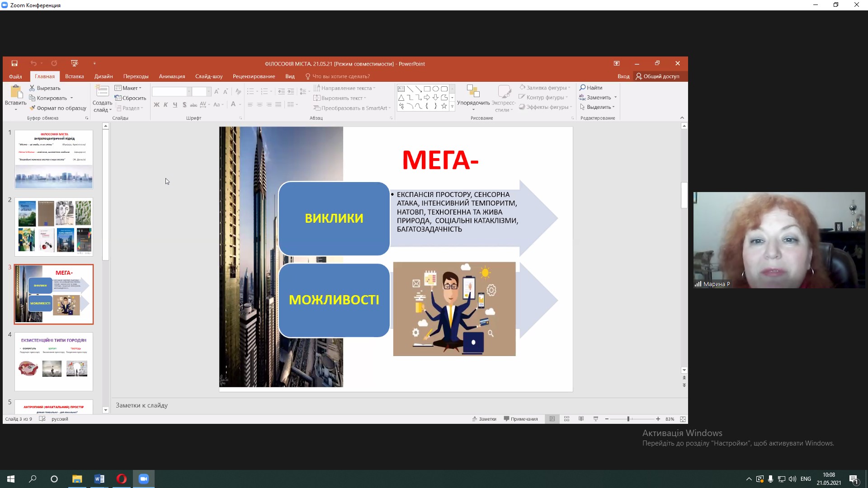Open the Design (Дизайн) tab

[x=104, y=76]
